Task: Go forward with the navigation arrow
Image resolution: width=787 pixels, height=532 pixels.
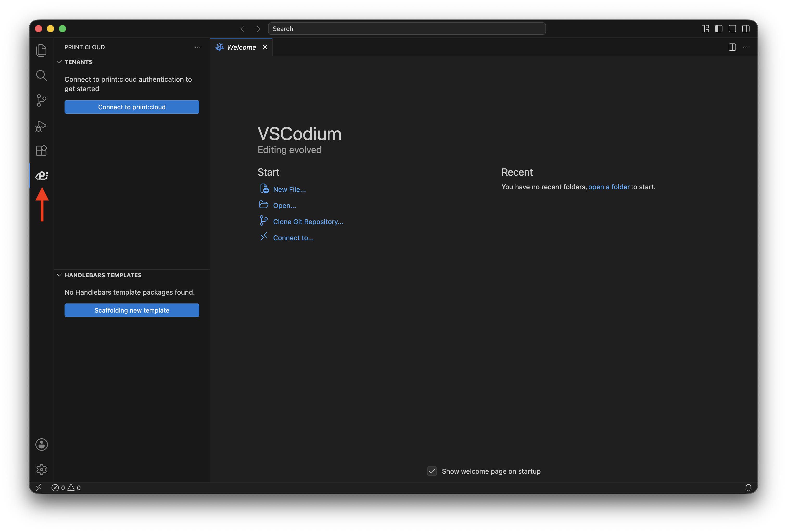Action: [x=257, y=29]
